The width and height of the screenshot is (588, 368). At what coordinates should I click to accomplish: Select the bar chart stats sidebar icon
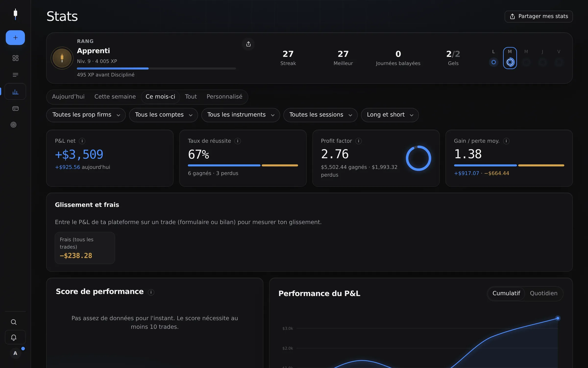point(15,92)
